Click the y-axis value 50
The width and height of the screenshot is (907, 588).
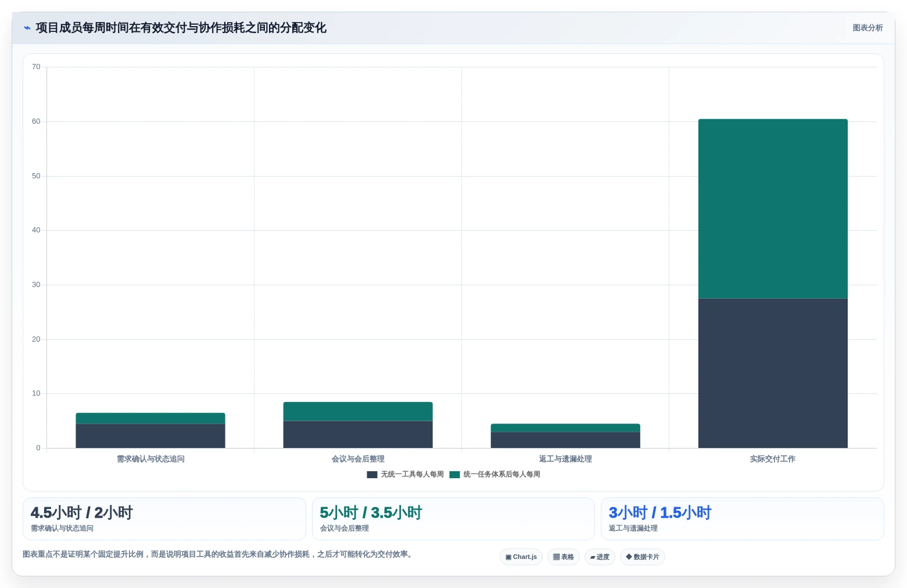(36, 176)
